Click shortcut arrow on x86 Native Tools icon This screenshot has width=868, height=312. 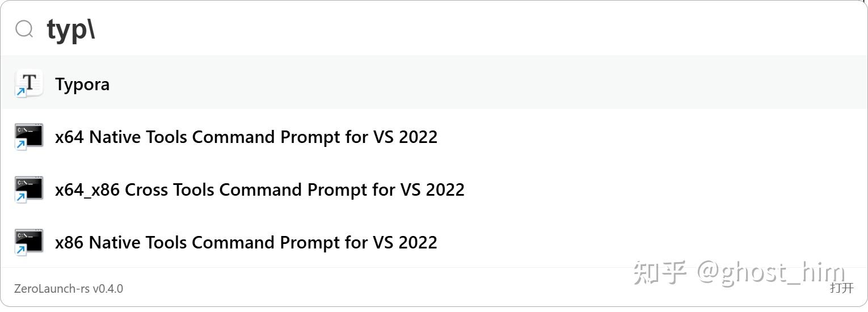(20, 250)
